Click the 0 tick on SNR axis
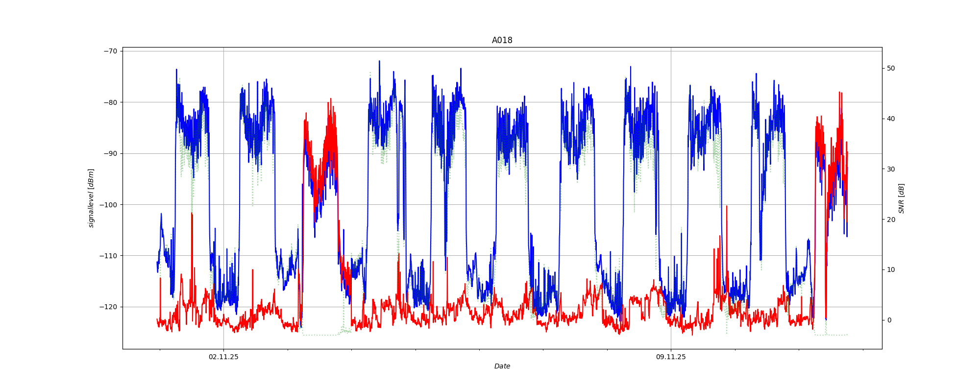 pyautogui.click(x=888, y=320)
